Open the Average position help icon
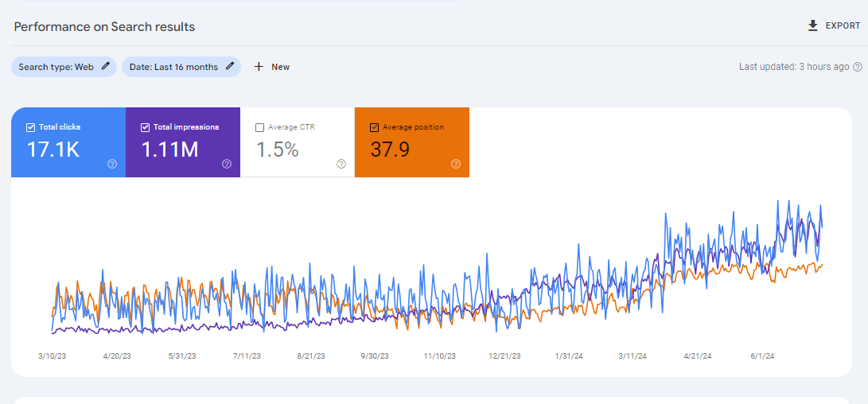Viewport: 868px width, 404px height. click(x=456, y=164)
